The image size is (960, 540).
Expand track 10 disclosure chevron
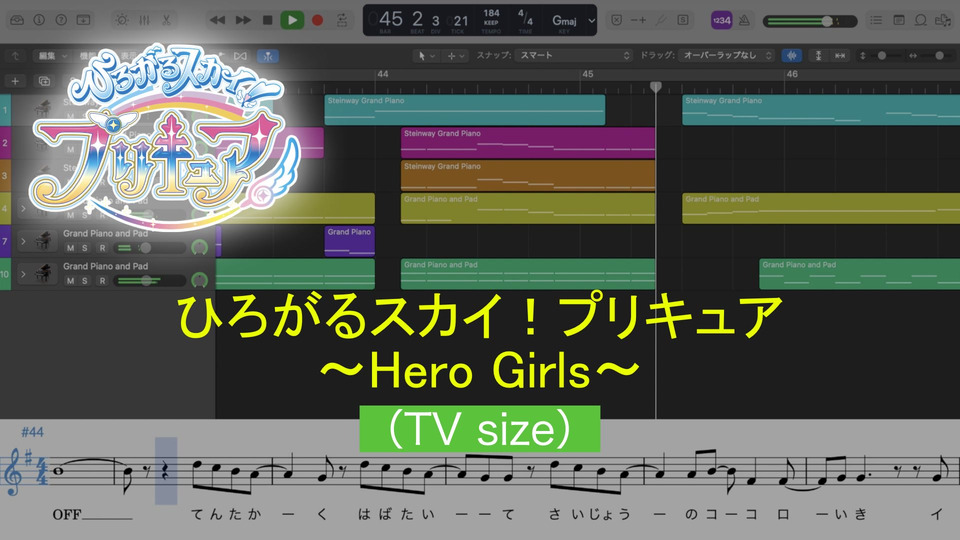(x=23, y=274)
